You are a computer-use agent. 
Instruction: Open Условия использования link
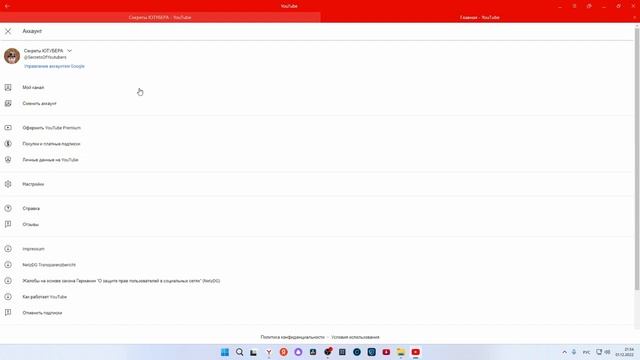(x=355, y=337)
